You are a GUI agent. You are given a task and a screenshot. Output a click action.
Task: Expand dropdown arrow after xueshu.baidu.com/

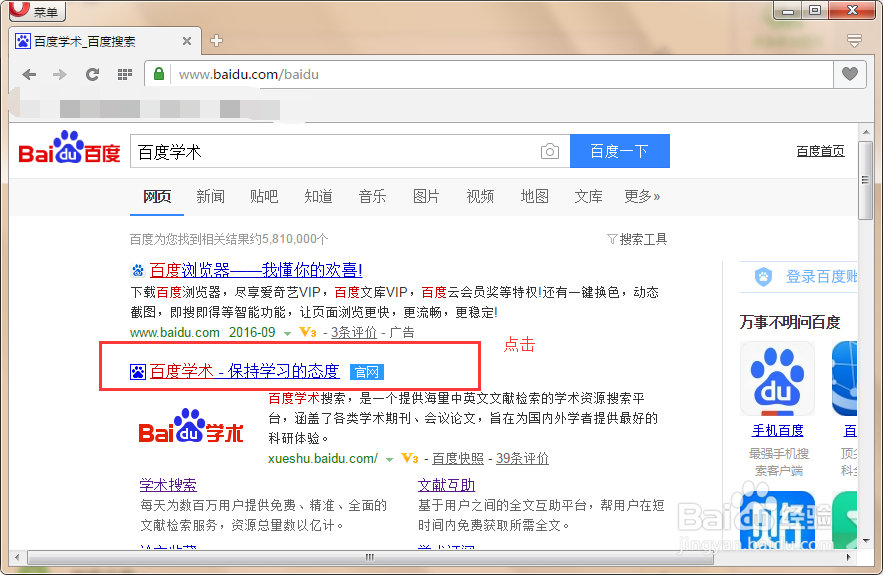[389, 460]
